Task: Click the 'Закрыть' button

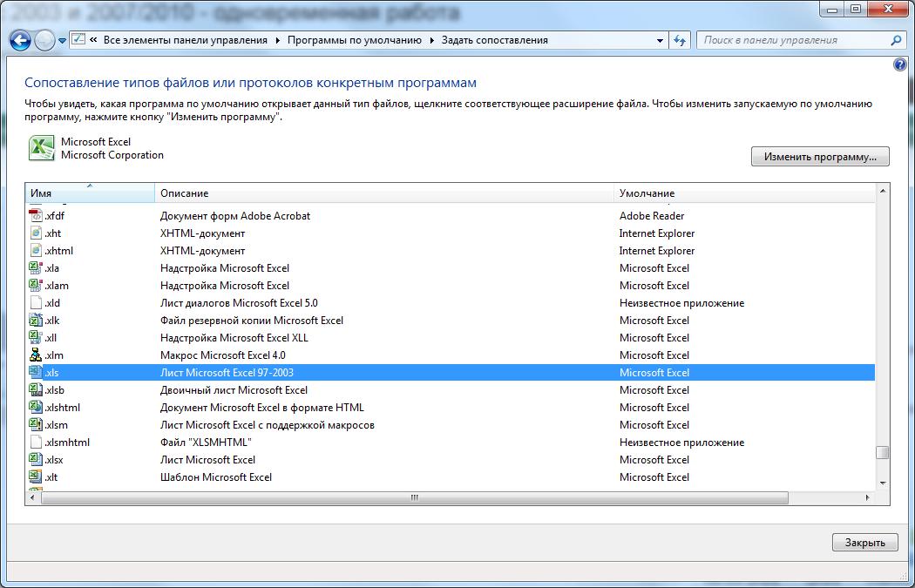Action: click(864, 543)
